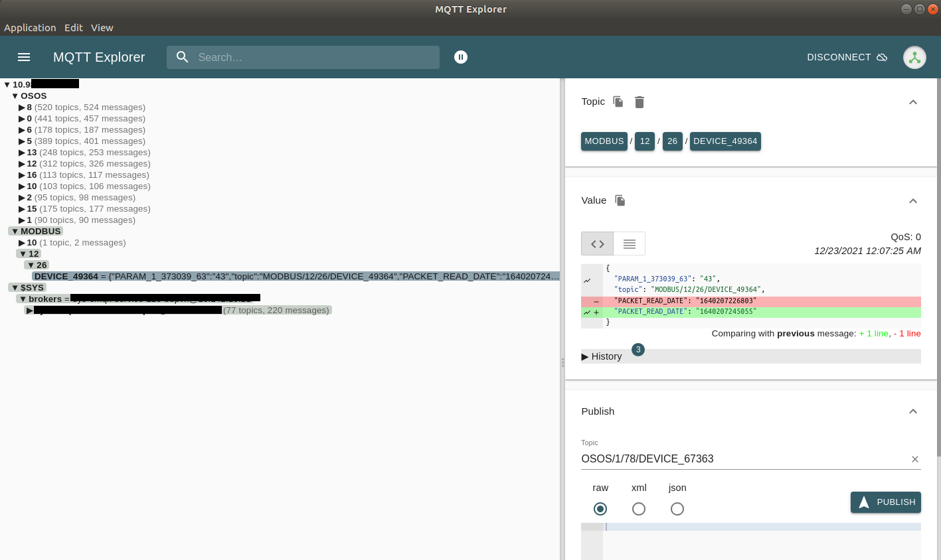Select the diff code view button

(x=597, y=244)
